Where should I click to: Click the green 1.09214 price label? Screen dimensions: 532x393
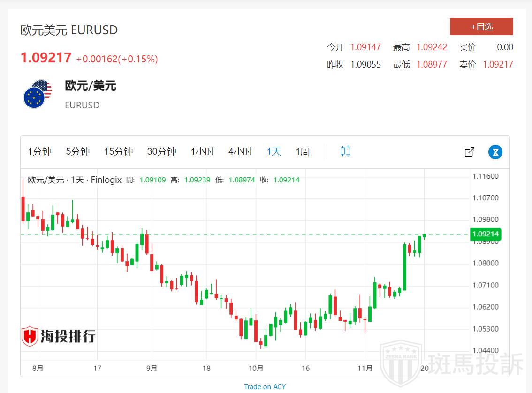click(486, 234)
